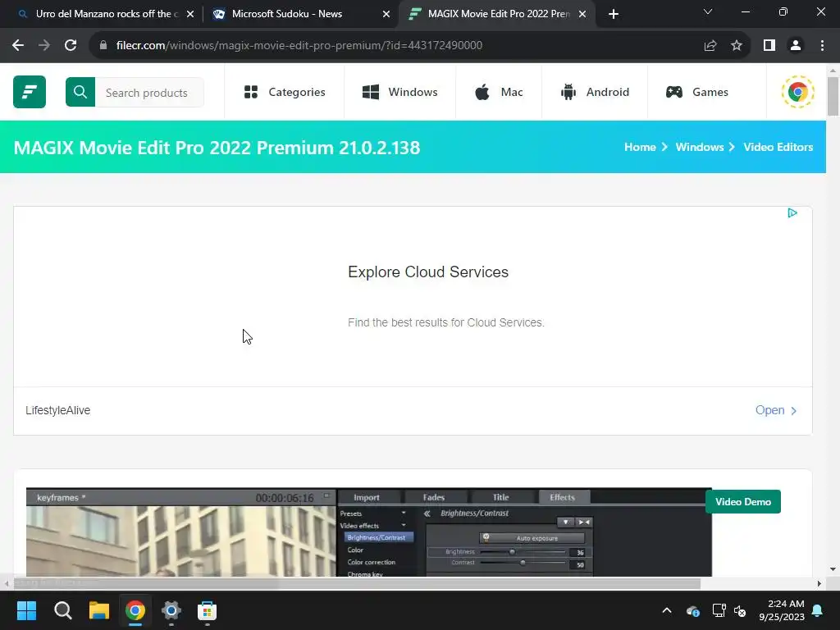Click the MAGIX video preview thumbnail
The image size is (840, 630).
368,532
